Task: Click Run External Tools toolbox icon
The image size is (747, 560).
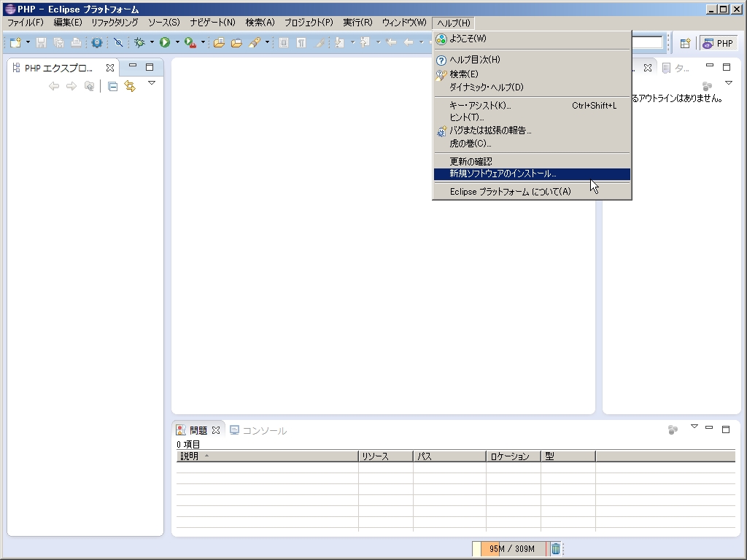Action: [x=190, y=43]
